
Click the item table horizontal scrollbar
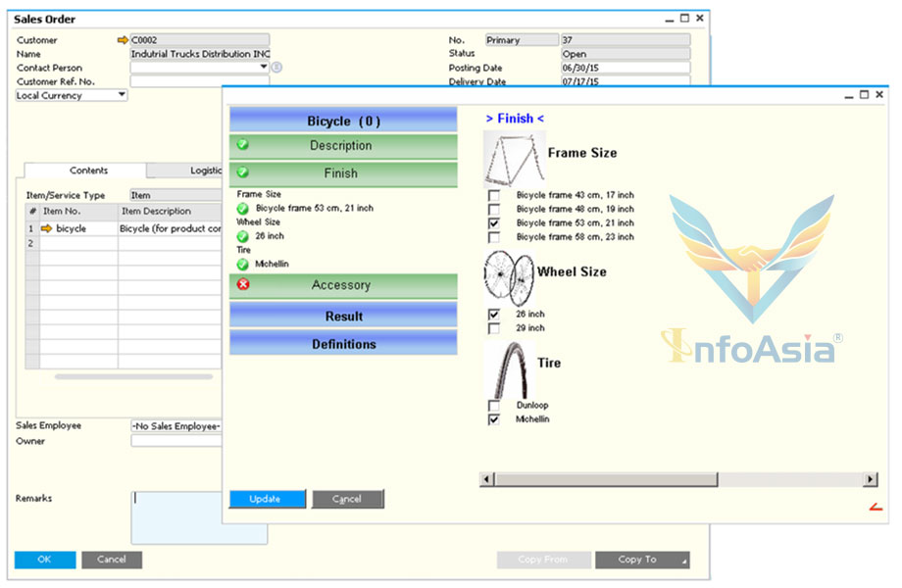134,377
